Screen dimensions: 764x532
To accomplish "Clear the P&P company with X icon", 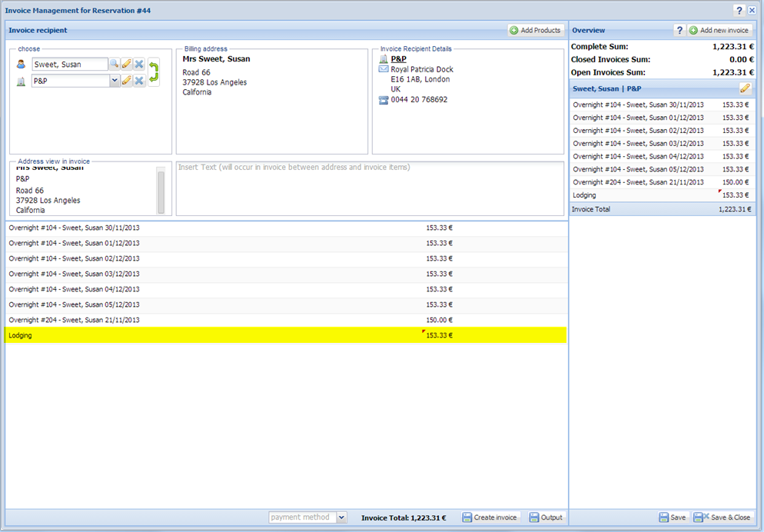I will pos(139,81).
